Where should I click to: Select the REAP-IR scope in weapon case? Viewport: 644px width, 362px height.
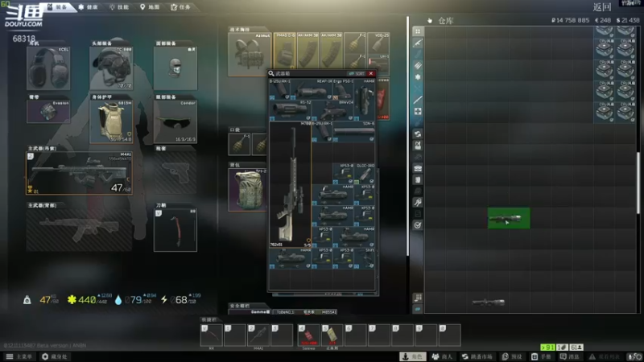click(312, 89)
